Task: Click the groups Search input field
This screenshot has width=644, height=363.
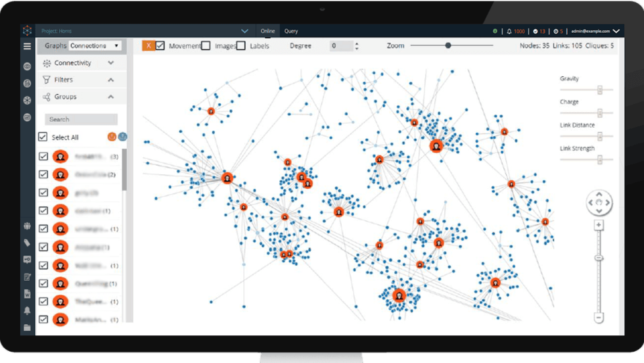Action: [x=81, y=119]
